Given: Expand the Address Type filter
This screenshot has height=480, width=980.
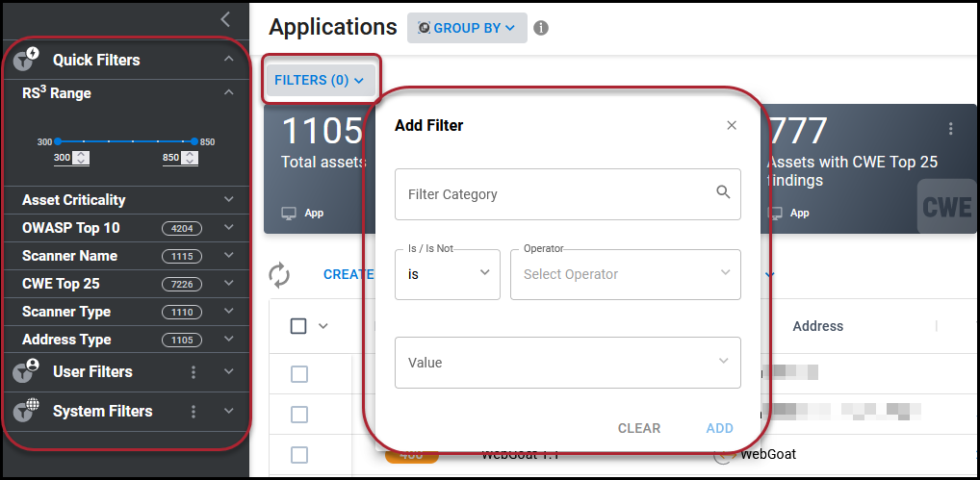Looking at the screenshot, I should point(229,339).
